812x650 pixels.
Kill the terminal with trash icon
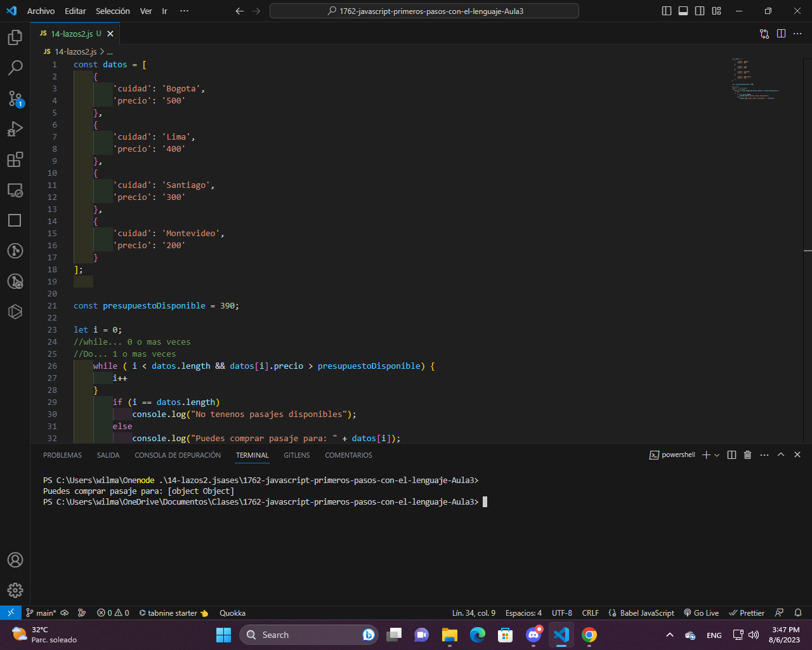coord(747,454)
